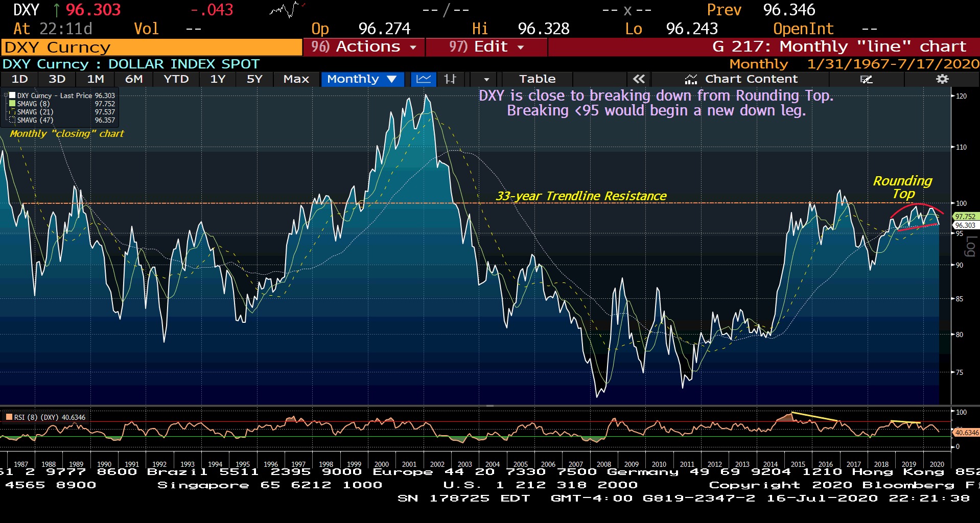Screen dimensions: 980x523
Task: Collapse panel with double left chevron
Action: [x=639, y=79]
